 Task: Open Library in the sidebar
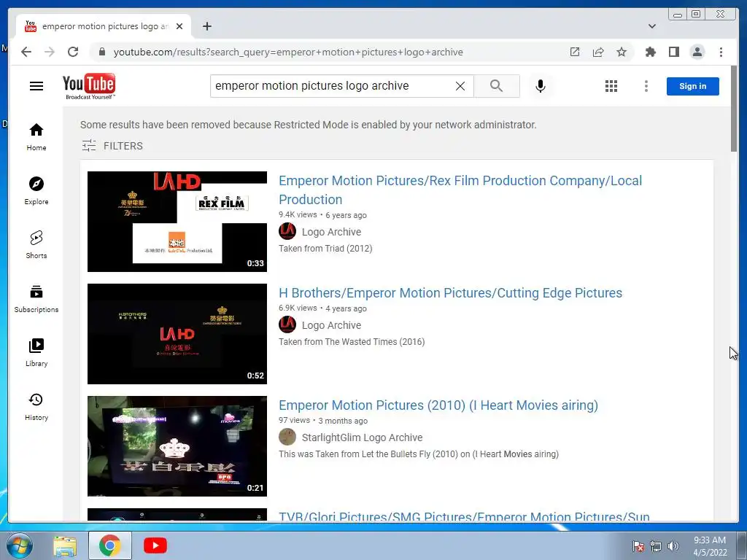click(x=36, y=353)
